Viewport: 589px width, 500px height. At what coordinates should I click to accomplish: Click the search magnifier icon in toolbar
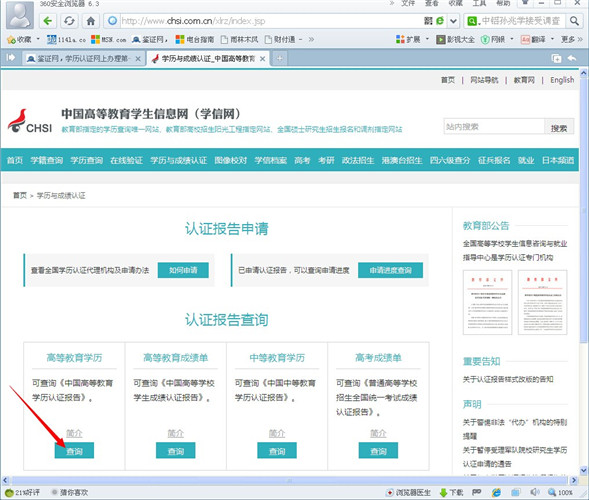[x=574, y=21]
